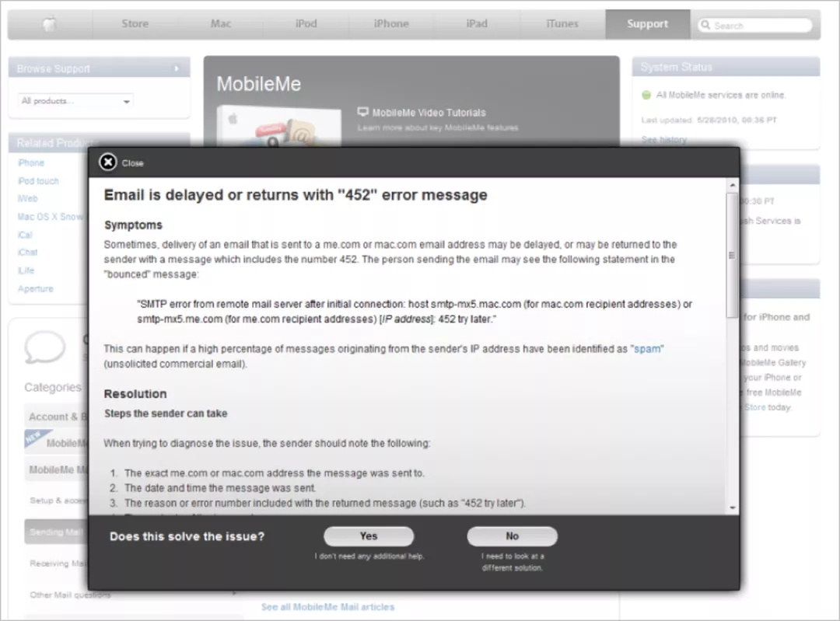The image size is (840, 621).
Task: Open the iPad tab
Action: [x=477, y=23]
